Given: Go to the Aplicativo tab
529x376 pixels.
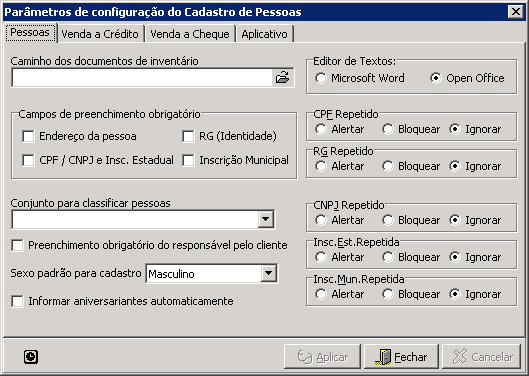Looking at the screenshot, I should 264,34.
